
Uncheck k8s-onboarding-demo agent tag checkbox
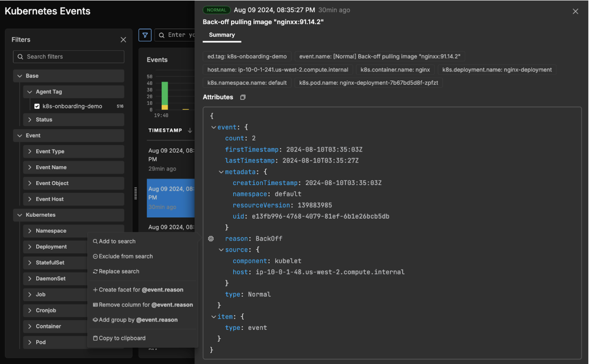(x=37, y=106)
